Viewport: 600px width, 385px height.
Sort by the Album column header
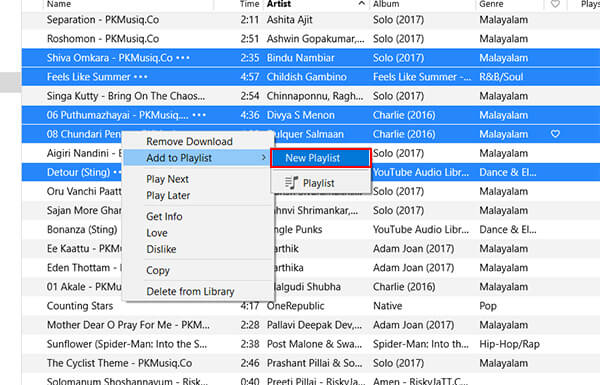pos(386,4)
